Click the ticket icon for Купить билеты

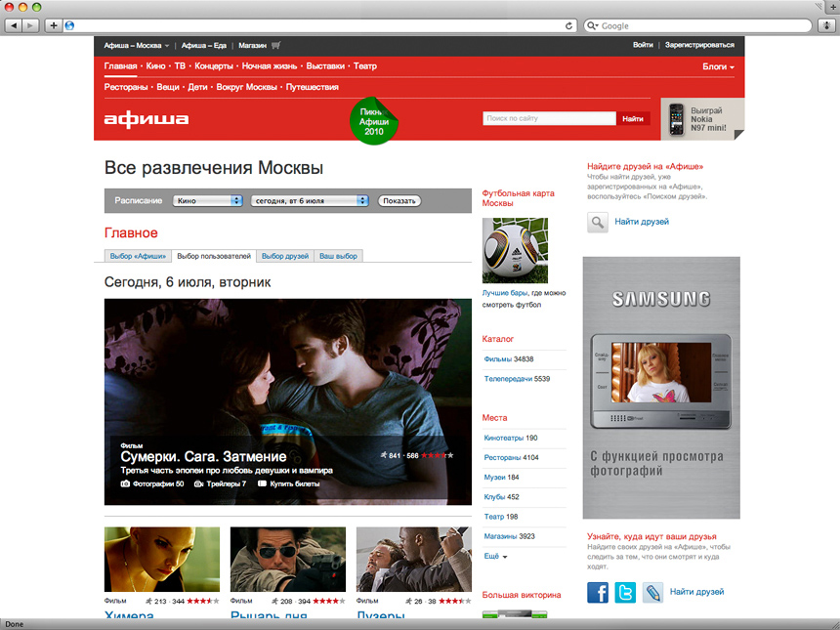[262, 483]
